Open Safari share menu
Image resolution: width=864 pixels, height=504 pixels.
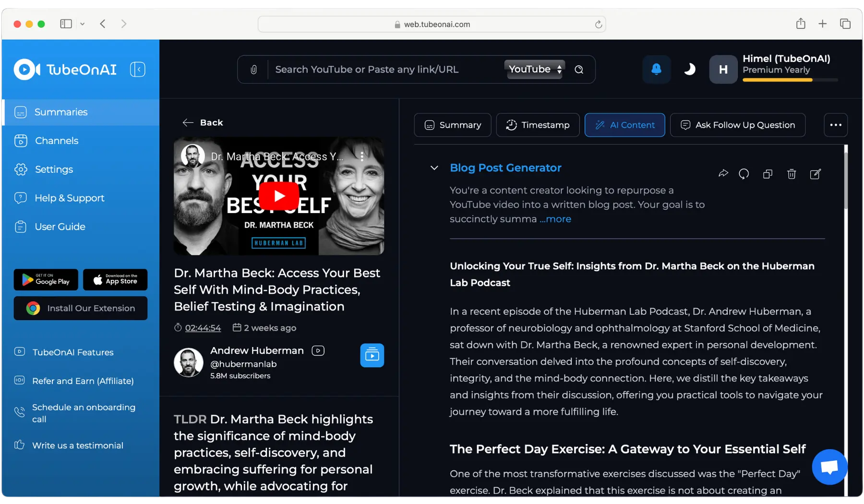[x=800, y=24]
